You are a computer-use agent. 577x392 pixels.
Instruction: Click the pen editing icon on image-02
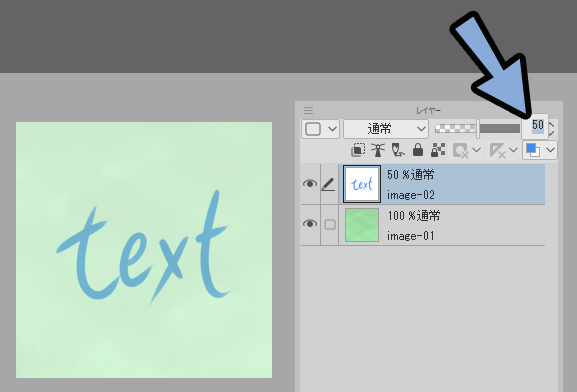(328, 184)
